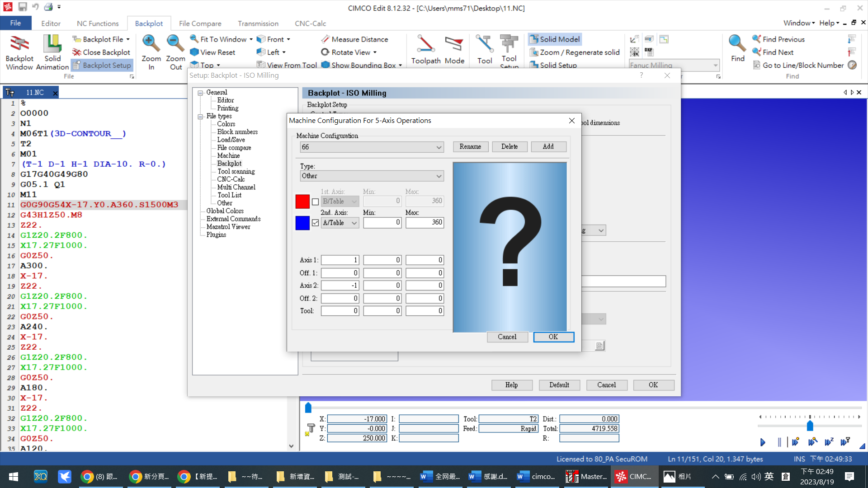
Task: Open the Machine Configuration 66 dropdown
Action: pyautogui.click(x=372, y=147)
